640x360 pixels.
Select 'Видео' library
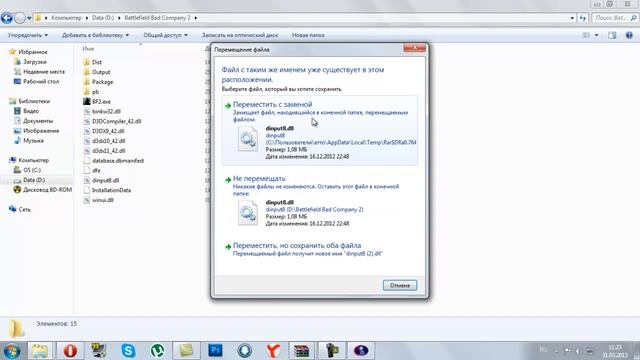tap(31, 111)
